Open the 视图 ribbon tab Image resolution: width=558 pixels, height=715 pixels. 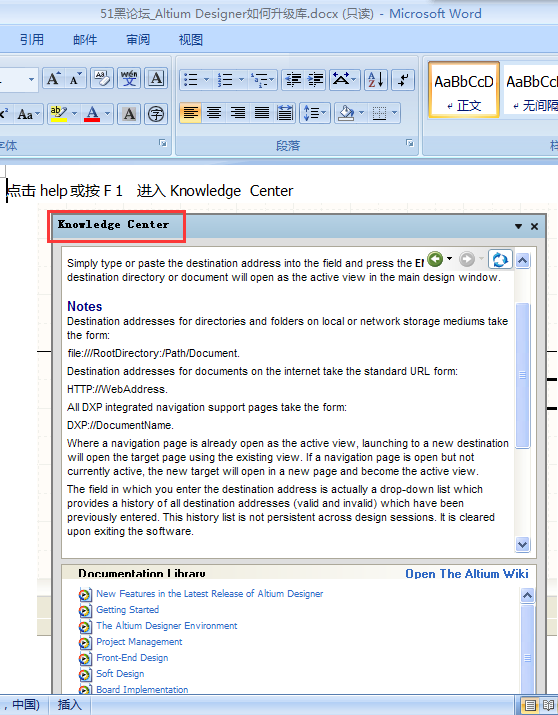pos(191,40)
